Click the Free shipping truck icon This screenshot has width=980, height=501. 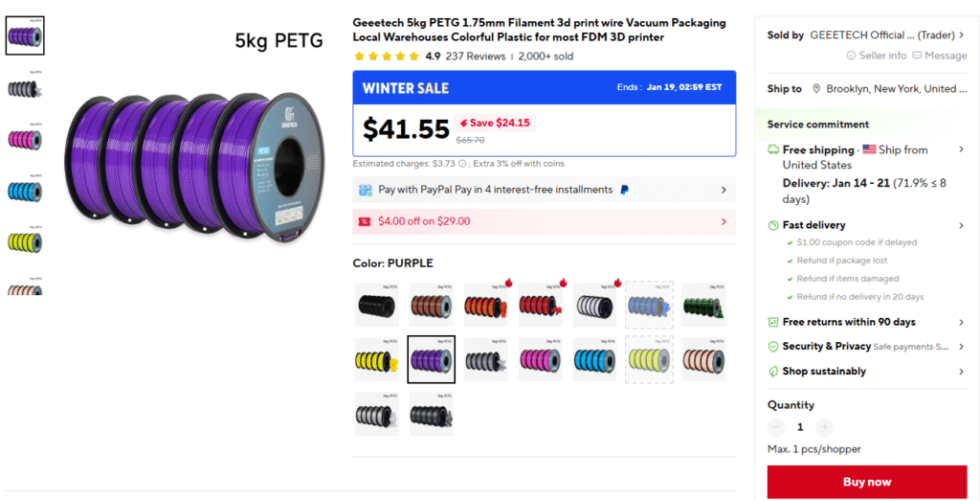(x=773, y=150)
